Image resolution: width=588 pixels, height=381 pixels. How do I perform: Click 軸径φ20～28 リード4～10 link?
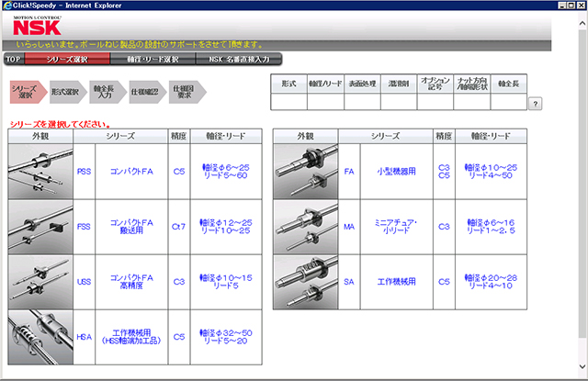pos(491,282)
